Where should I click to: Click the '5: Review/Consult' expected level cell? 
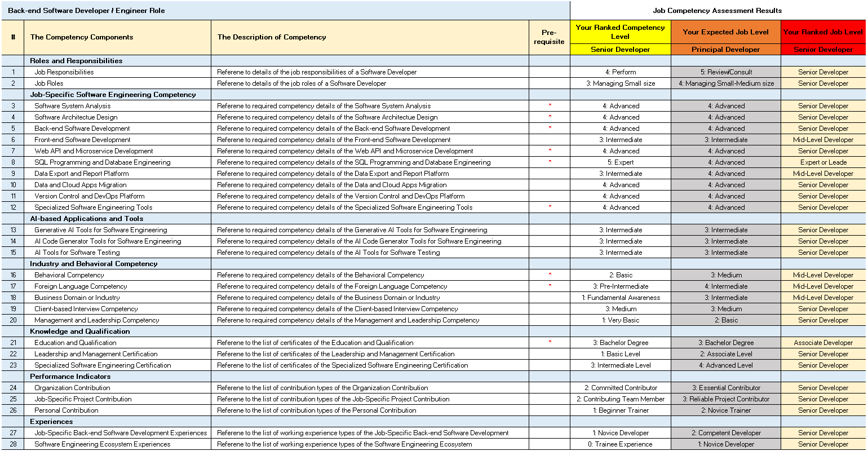point(725,72)
